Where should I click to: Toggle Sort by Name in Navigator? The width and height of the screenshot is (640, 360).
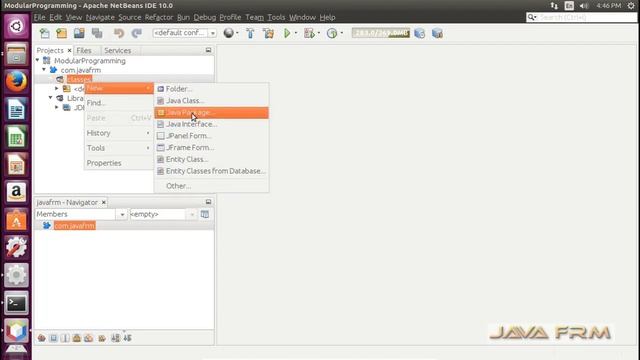coord(116,338)
